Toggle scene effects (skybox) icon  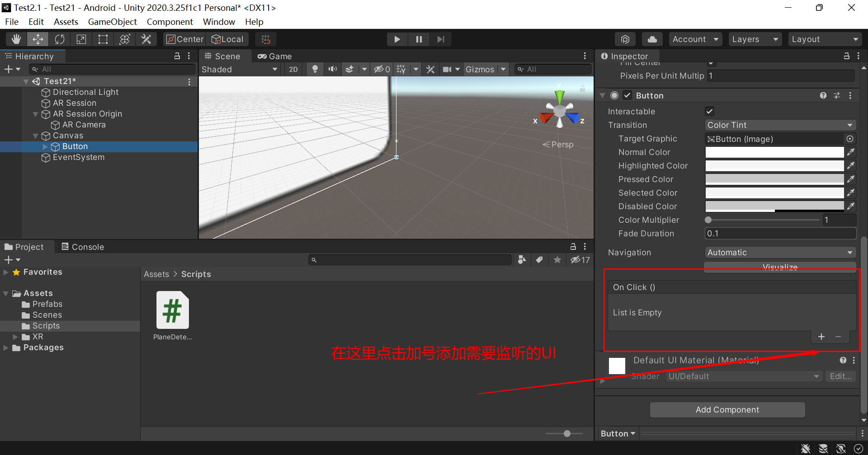pyautogui.click(x=349, y=69)
